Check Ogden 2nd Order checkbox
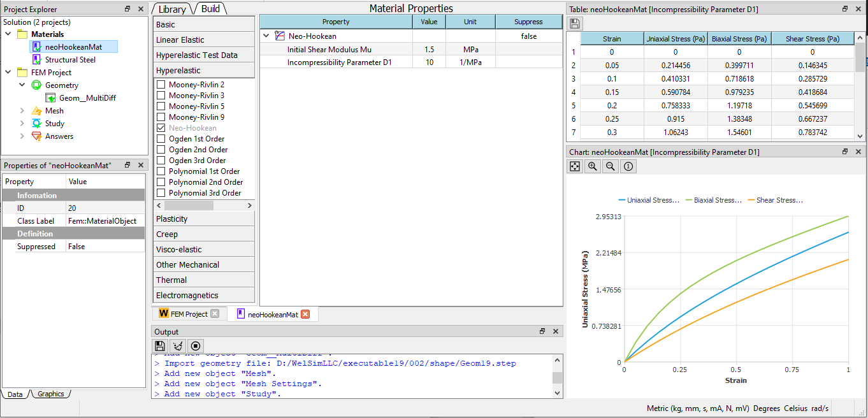 [161, 150]
